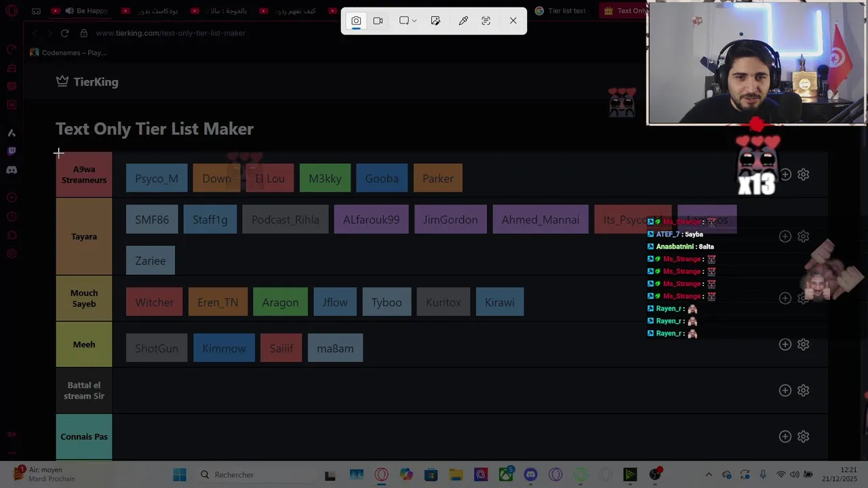The image size is (868, 488).
Task: Select Snip photo mode in Snipping Tool bar
Action: coord(356,21)
